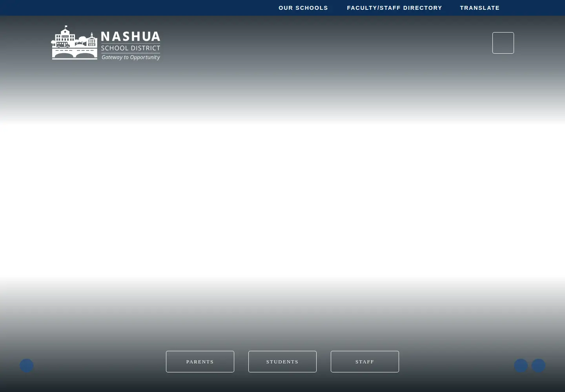Click the rightmost blue circle slideshow button
565x392 pixels.
[x=538, y=365]
